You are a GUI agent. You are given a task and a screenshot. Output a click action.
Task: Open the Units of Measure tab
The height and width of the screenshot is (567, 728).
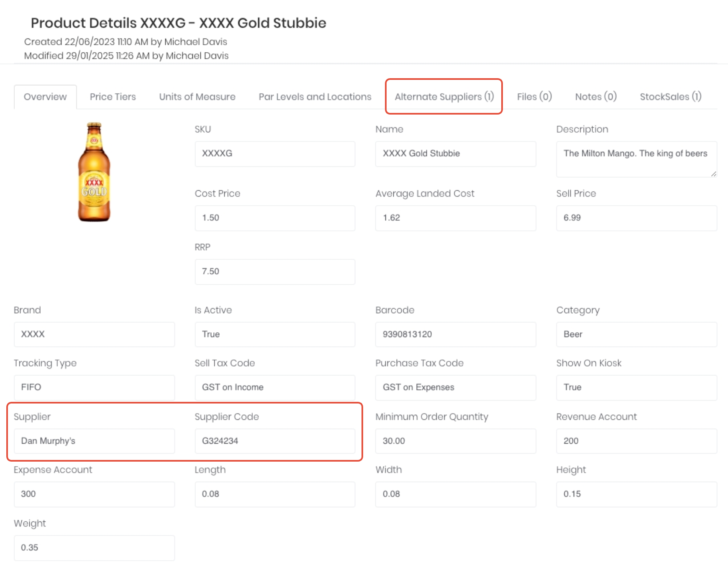(197, 97)
